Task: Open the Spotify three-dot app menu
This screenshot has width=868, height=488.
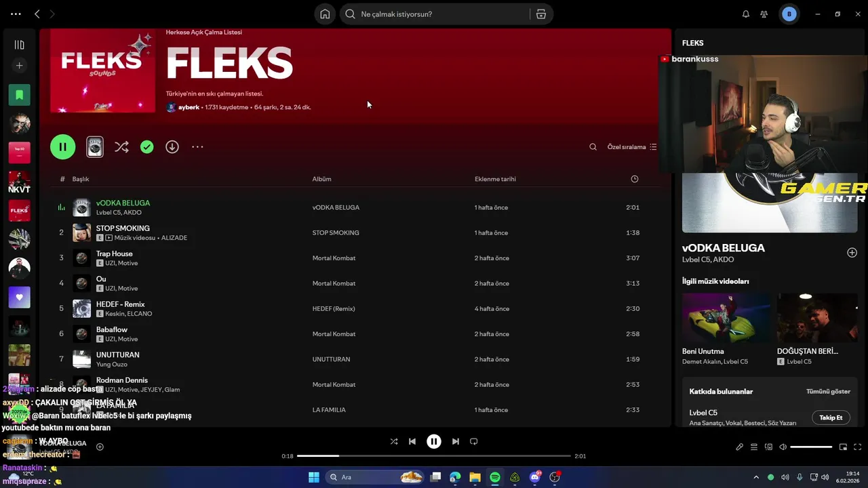Action: pyautogui.click(x=16, y=14)
